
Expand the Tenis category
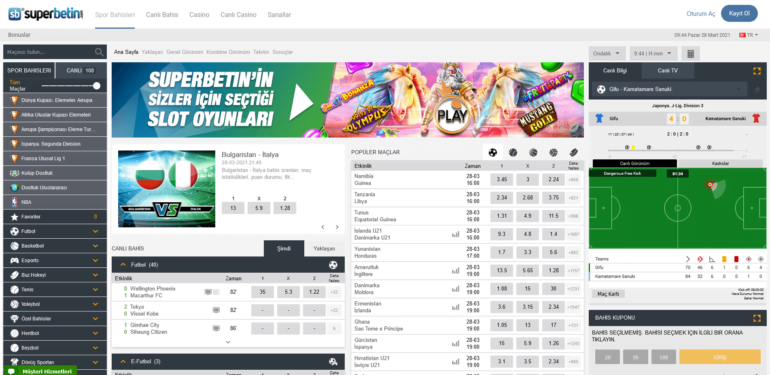point(55,290)
